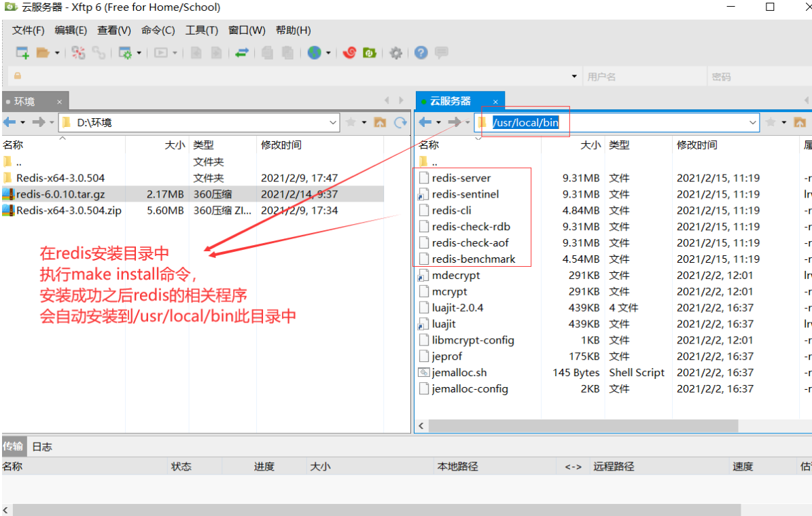Expand the remote path /usr/local/bin dropdown
This screenshot has width=812, height=516.
tap(752, 123)
